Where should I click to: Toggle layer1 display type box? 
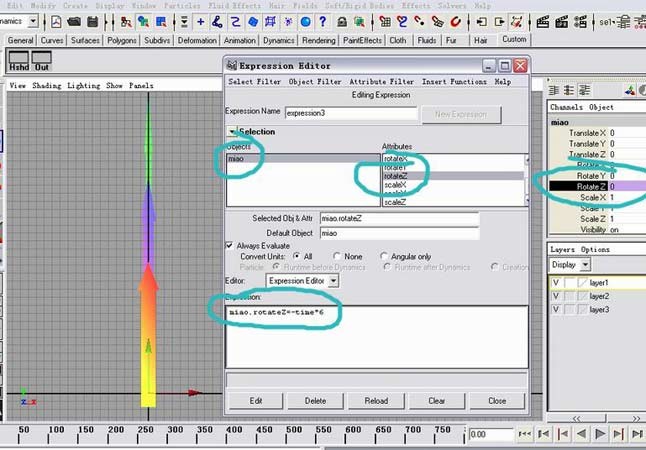click(570, 283)
